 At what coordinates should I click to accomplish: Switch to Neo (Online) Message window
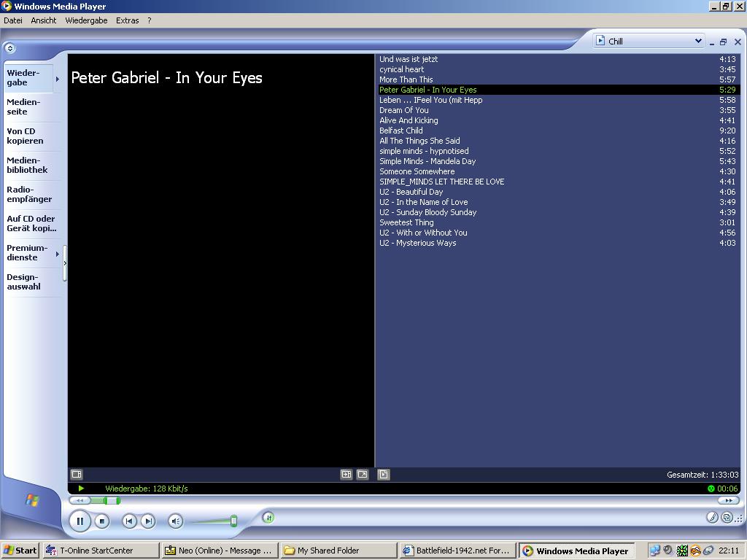[220, 551]
